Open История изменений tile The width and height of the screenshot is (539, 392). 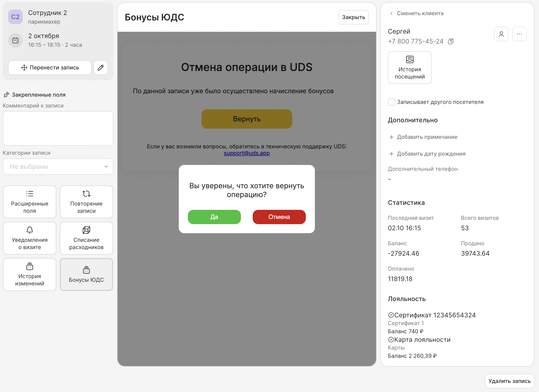30,274
